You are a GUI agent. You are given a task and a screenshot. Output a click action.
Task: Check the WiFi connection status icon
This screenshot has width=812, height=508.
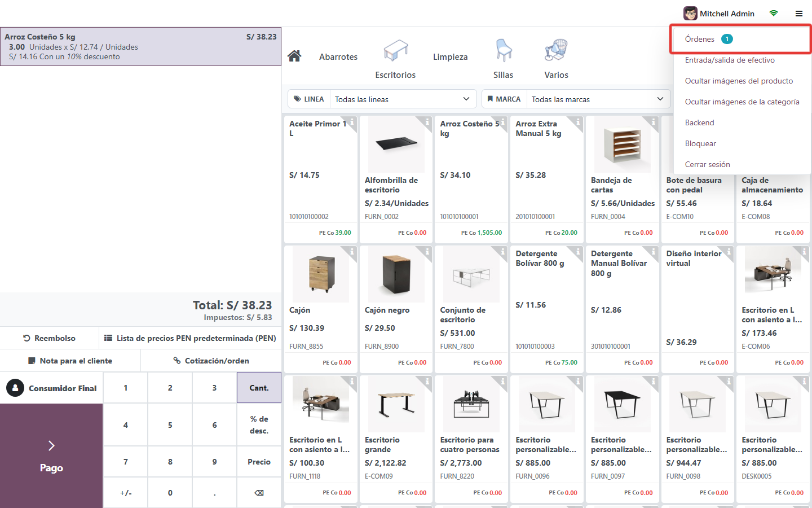(x=774, y=14)
